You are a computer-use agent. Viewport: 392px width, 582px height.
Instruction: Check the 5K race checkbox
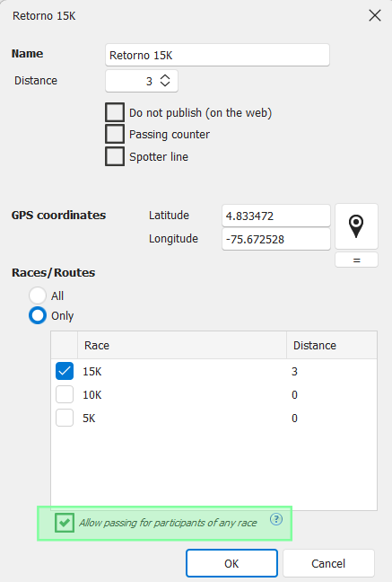tap(65, 418)
